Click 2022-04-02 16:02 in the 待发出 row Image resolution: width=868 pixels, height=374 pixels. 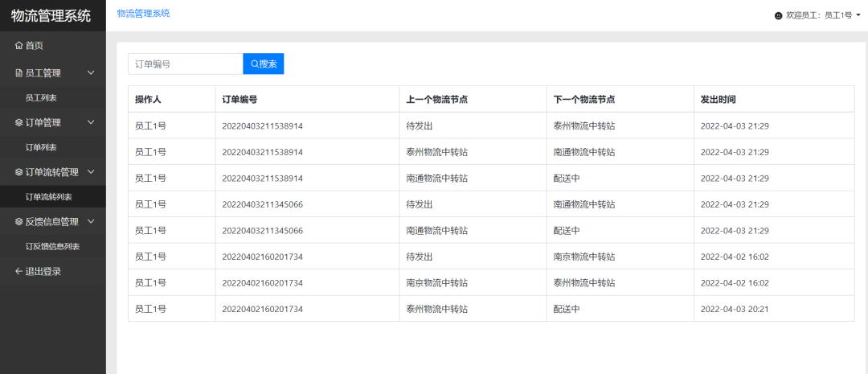pos(735,257)
